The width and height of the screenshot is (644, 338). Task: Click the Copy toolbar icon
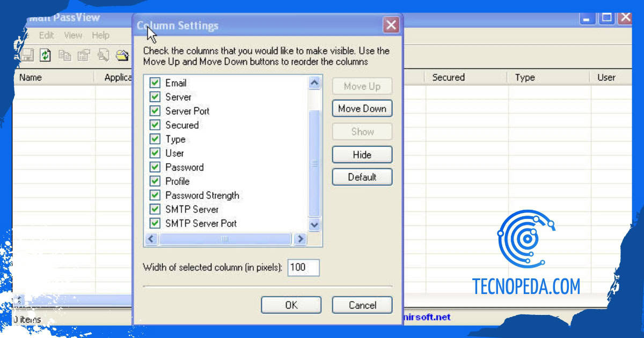65,54
